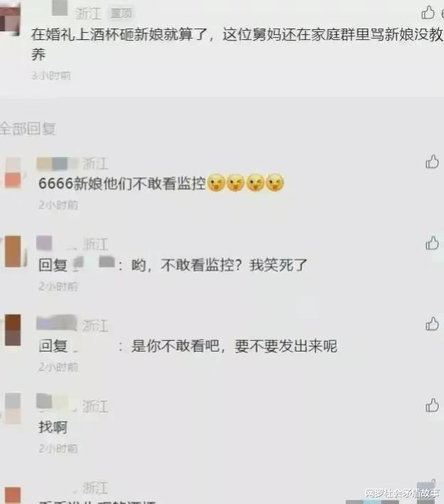Like the '哟，不敢看监控？我笑死了' reply

point(432,243)
